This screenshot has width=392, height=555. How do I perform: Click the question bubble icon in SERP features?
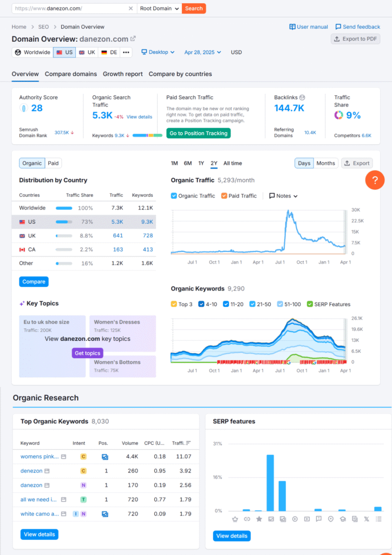pos(319,519)
